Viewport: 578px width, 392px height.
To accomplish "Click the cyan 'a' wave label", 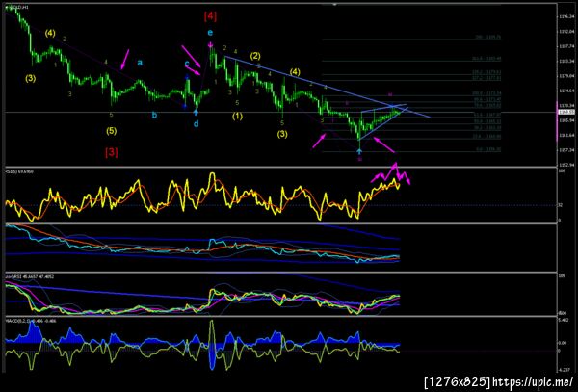I will 140,63.
